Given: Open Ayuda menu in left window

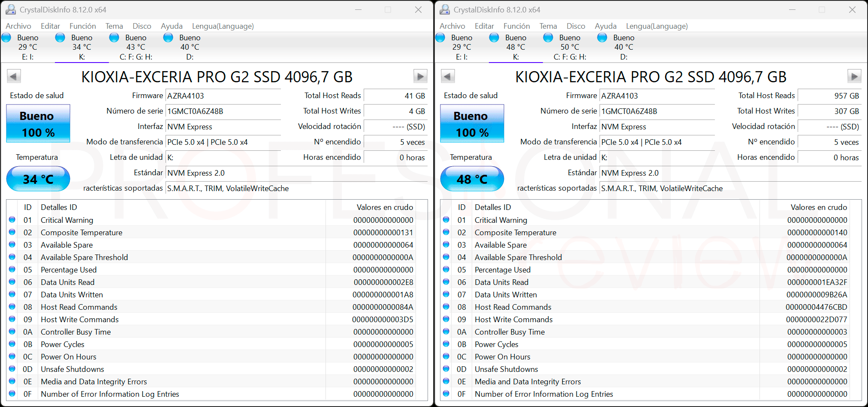Looking at the screenshot, I should [172, 26].
